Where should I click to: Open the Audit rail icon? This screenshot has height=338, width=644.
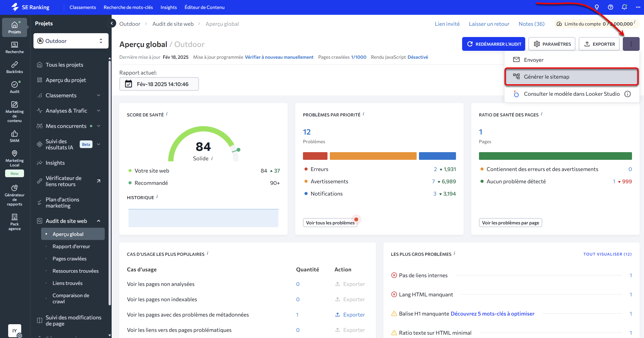point(15,87)
